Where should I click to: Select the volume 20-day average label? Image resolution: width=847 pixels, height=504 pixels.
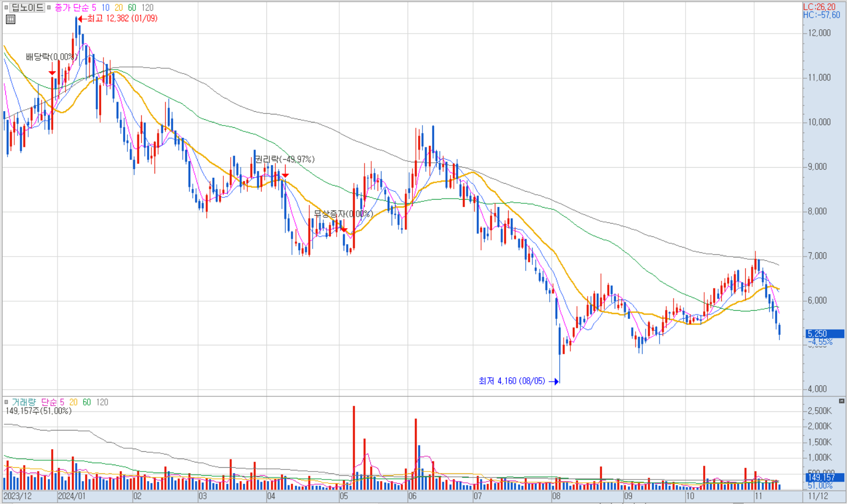pyautogui.click(x=74, y=402)
